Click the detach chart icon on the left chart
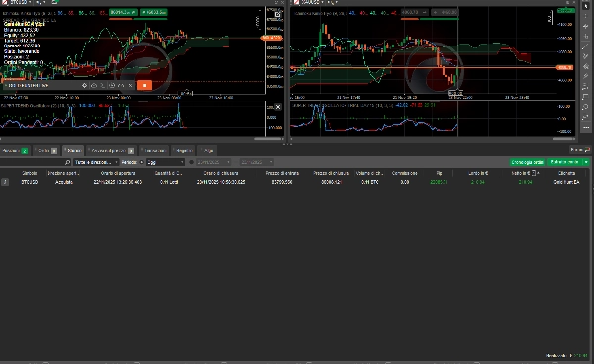Viewport: 594px width, 364px height. coord(277,15)
